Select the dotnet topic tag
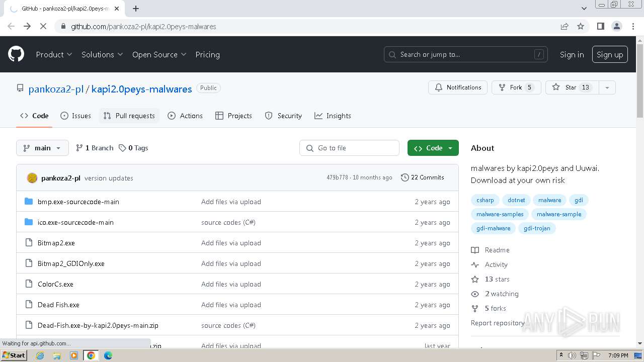The height and width of the screenshot is (362, 644). pyautogui.click(x=516, y=200)
